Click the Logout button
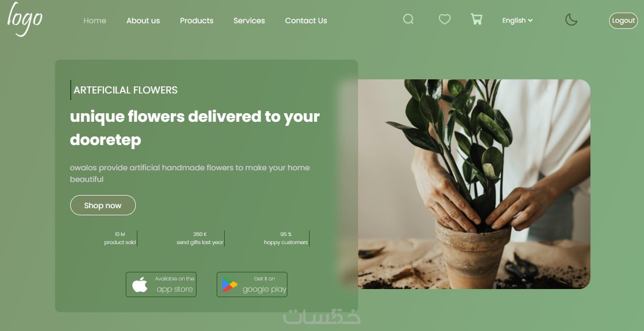This screenshot has width=644, height=331. 623,21
